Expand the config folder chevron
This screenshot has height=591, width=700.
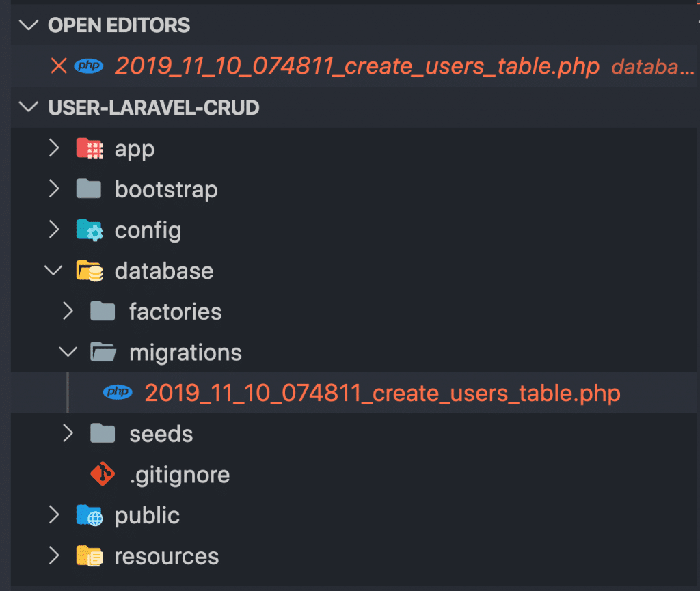tap(54, 230)
